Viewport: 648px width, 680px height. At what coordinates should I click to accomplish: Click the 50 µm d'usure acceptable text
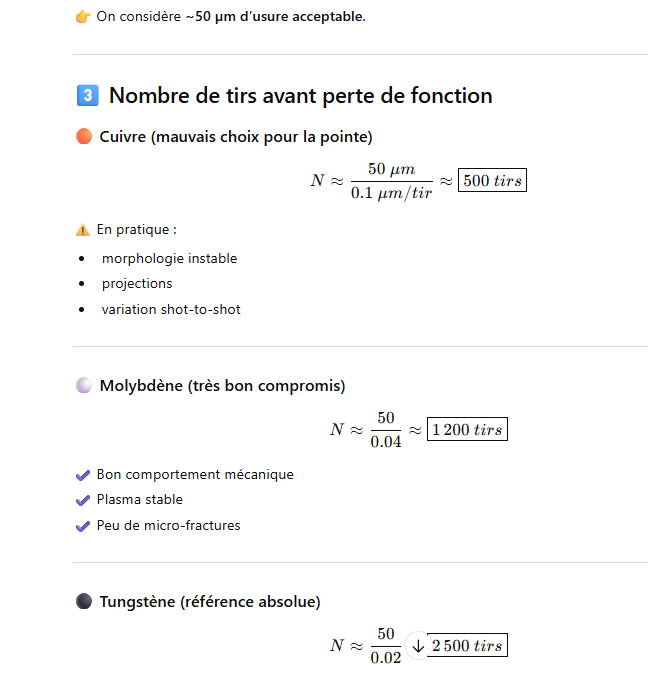(x=275, y=17)
